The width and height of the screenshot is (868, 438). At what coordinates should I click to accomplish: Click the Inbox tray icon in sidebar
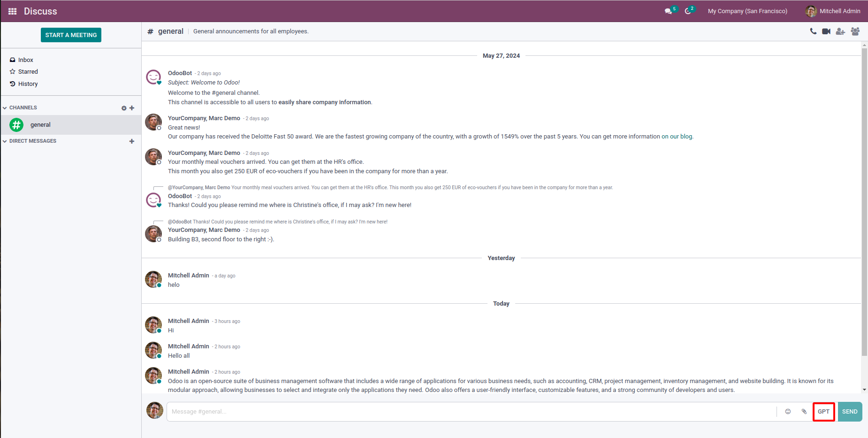click(x=13, y=60)
